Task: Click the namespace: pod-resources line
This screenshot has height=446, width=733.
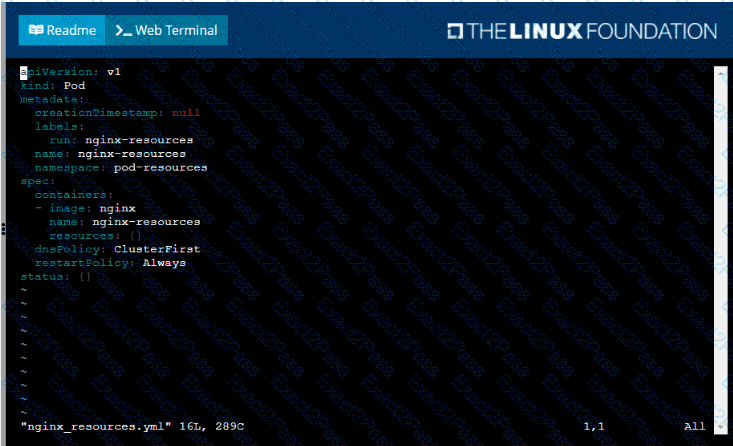Action: (x=121, y=167)
